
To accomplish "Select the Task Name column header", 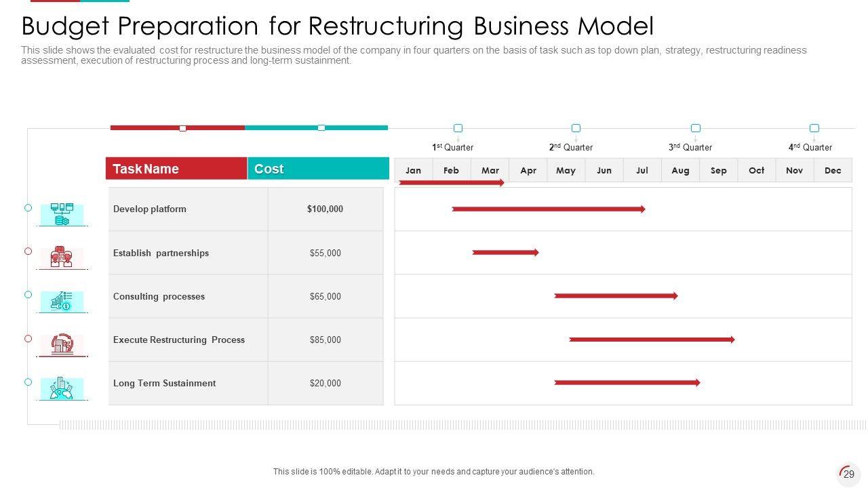I will point(176,169).
